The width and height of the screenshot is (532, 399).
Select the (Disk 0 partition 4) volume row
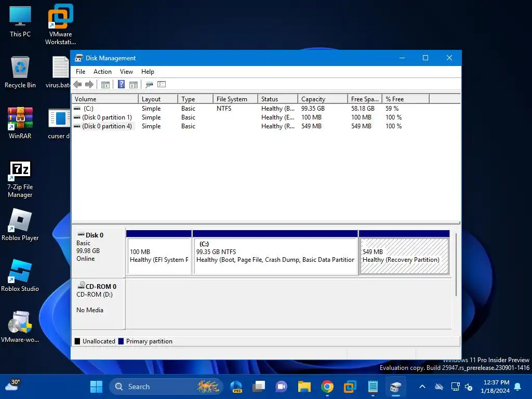pos(265,126)
